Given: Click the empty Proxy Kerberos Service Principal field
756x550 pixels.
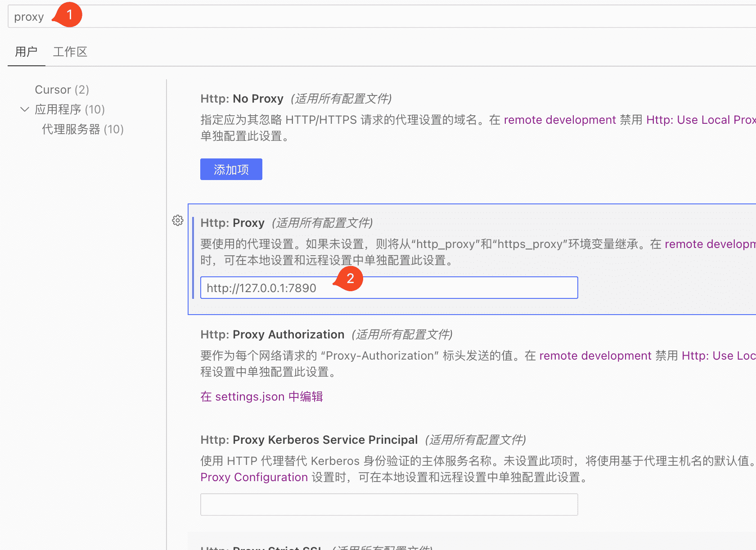Looking at the screenshot, I should click(389, 505).
